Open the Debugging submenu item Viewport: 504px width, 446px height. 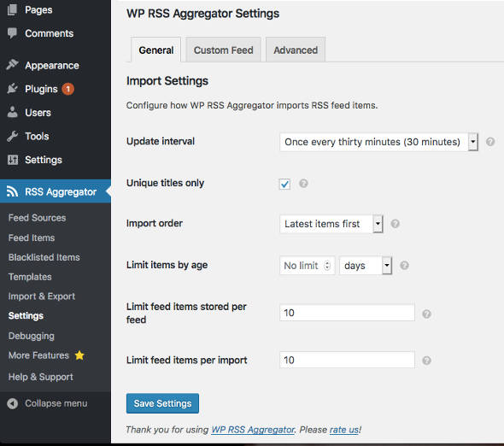31,336
